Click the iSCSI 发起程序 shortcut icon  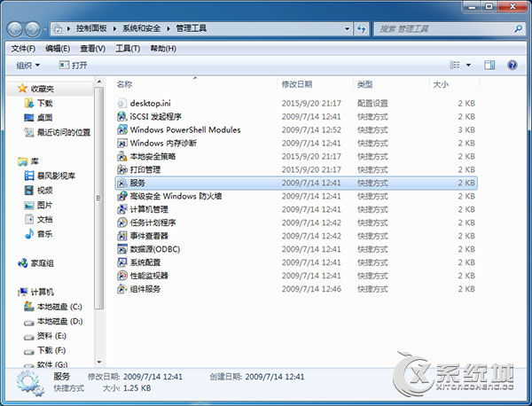[121, 117]
